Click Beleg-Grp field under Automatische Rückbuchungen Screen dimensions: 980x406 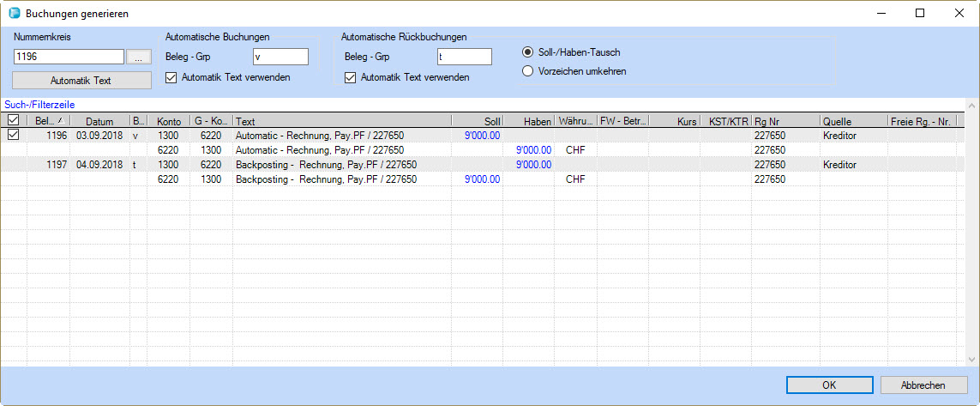[464, 57]
